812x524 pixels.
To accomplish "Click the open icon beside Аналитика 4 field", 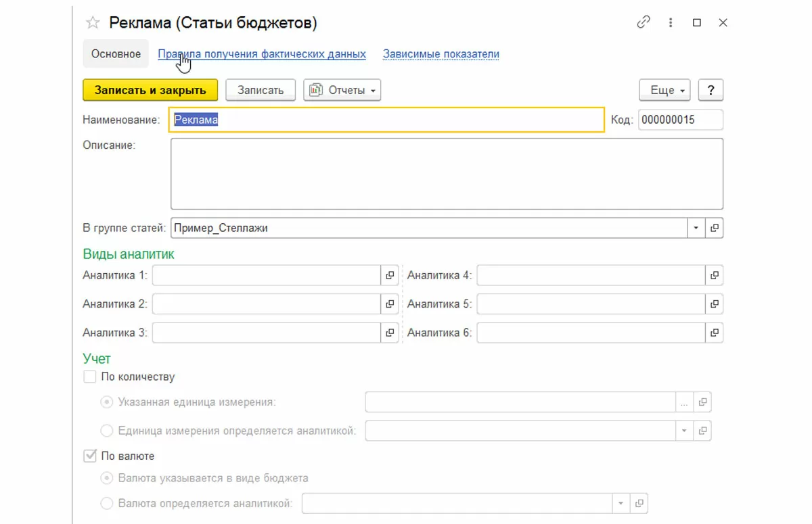I will click(x=715, y=275).
